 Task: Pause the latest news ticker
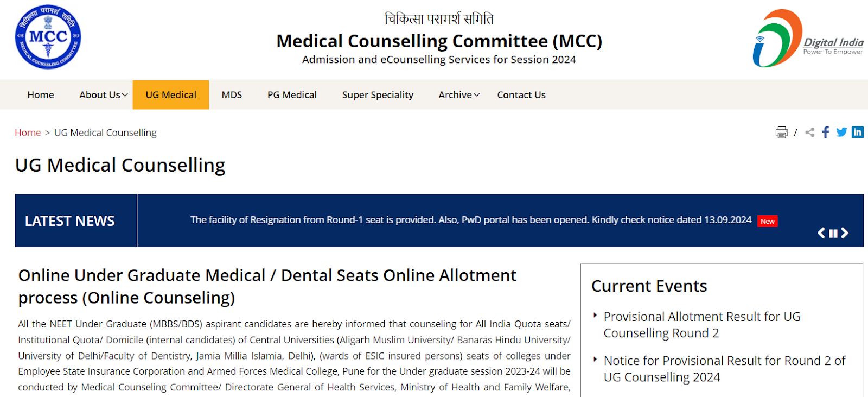point(833,234)
